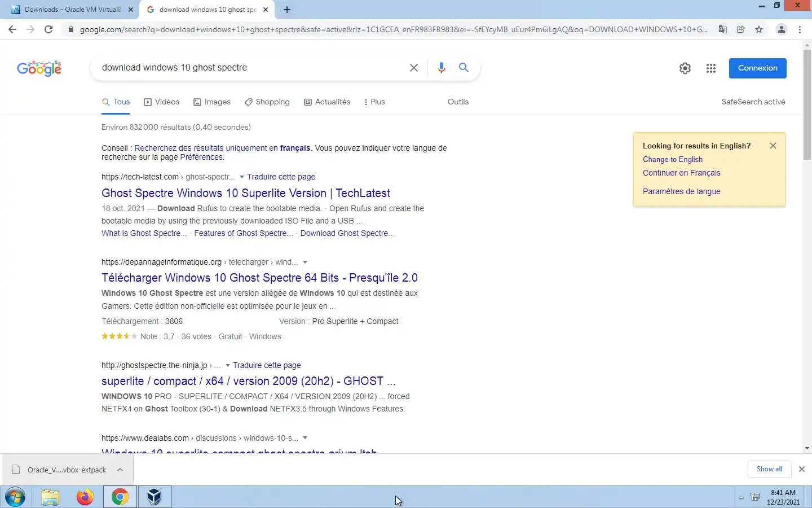Open the Chrome profile avatar icon
Screen dimensions: 812x508
tap(781, 29)
